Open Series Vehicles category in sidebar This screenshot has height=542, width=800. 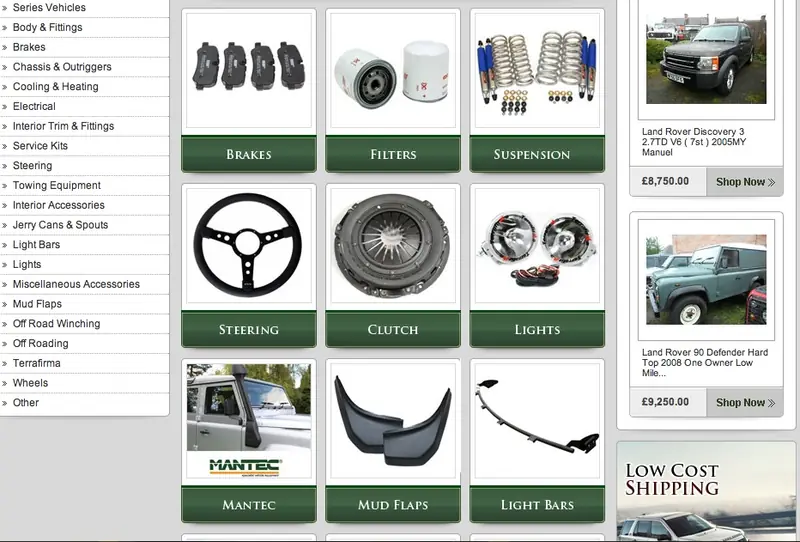49,8
